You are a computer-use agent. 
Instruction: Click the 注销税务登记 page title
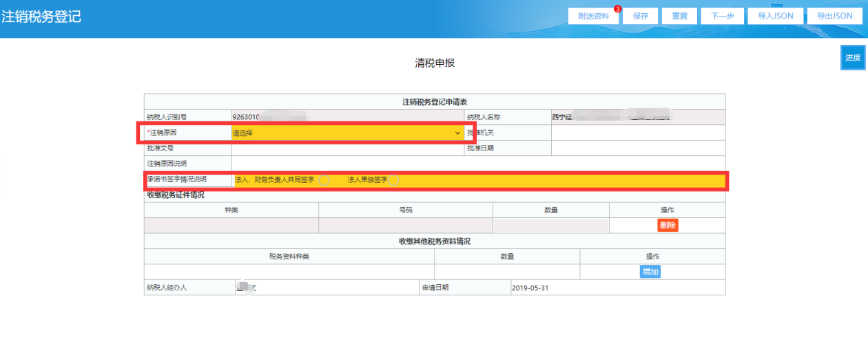point(41,17)
